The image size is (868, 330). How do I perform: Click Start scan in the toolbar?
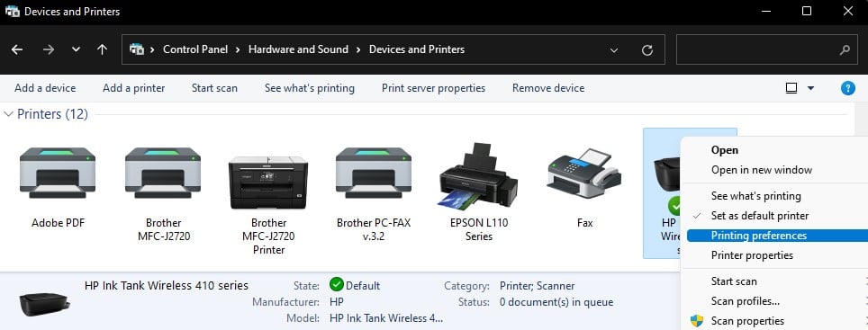click(215, 88)
